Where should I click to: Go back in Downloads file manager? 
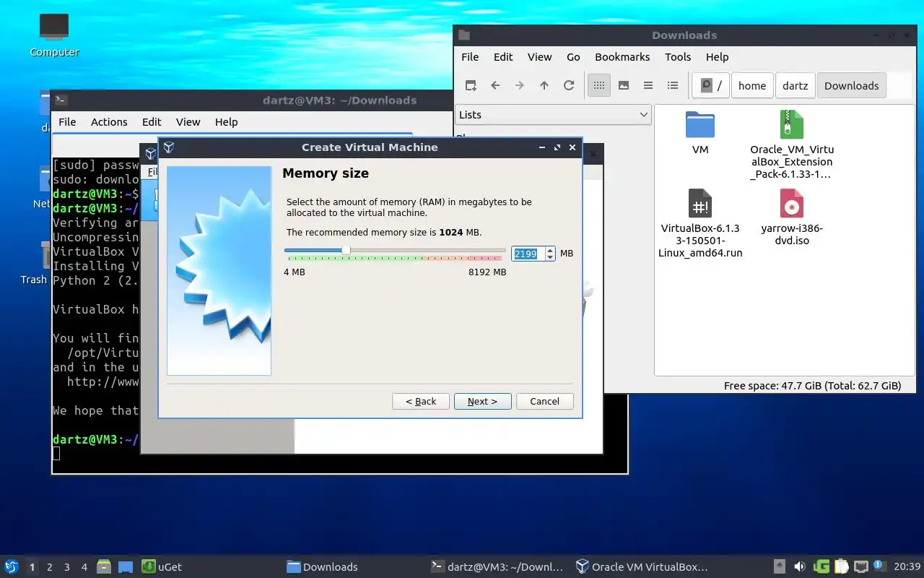coord(495,85)
